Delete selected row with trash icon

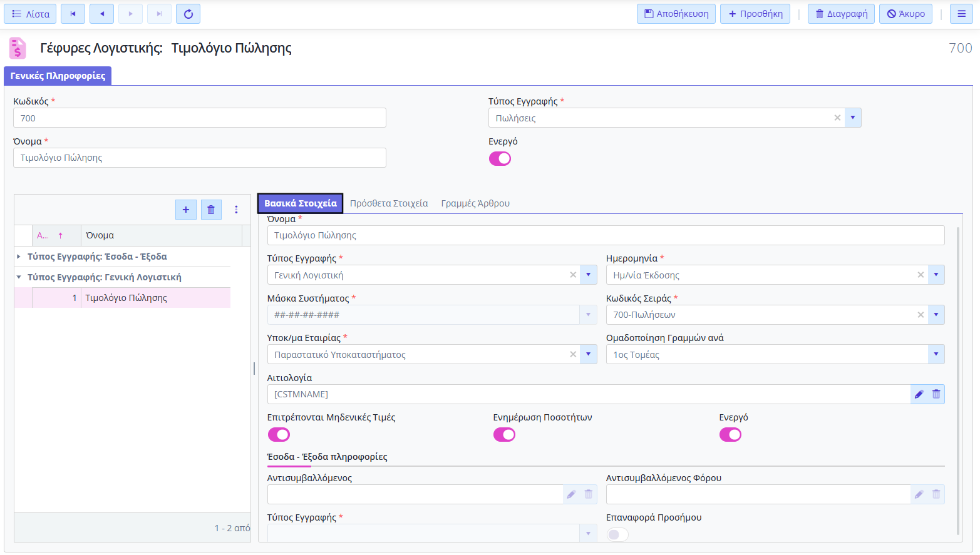211,210
